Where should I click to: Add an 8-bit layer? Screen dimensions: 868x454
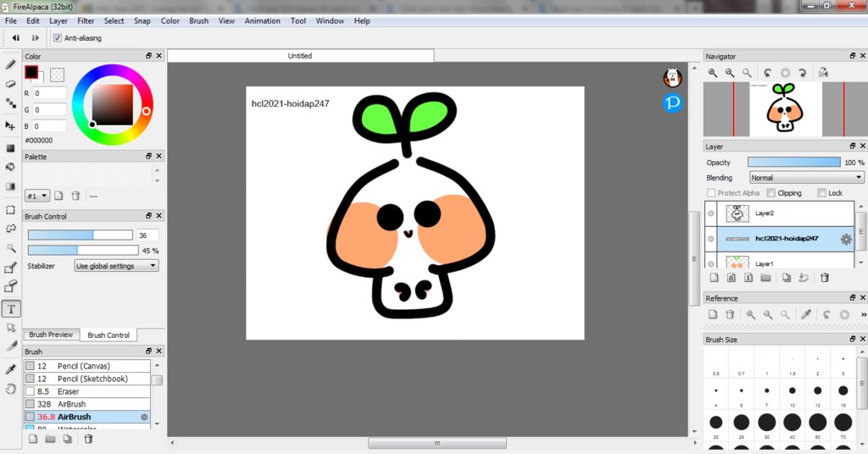pyautogui.click(x=731, y=278)
